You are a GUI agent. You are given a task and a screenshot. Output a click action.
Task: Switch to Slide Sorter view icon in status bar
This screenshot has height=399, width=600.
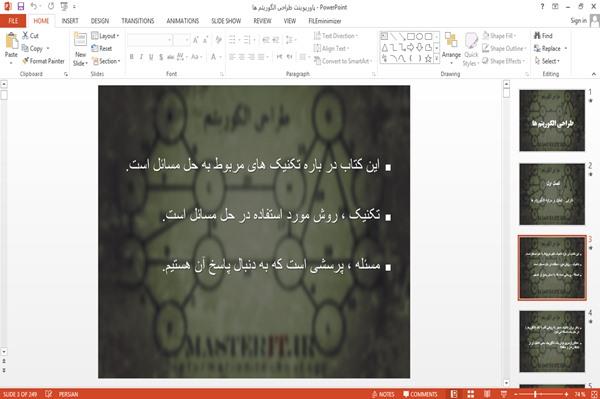coord(471,394)
